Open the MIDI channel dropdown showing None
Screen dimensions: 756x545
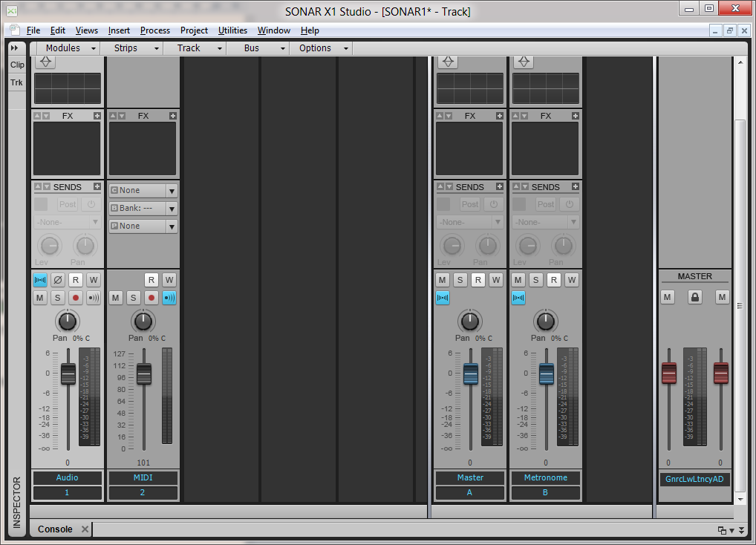(143, 191)
